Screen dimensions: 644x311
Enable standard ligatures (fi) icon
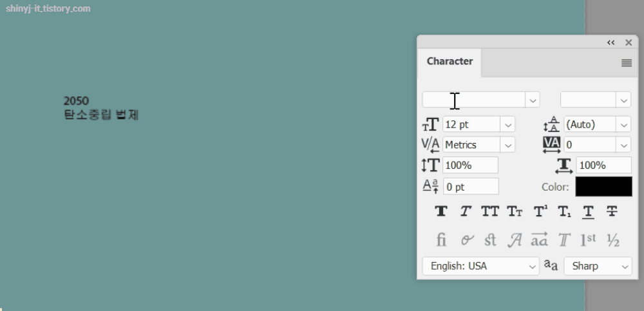pos(441,240)
